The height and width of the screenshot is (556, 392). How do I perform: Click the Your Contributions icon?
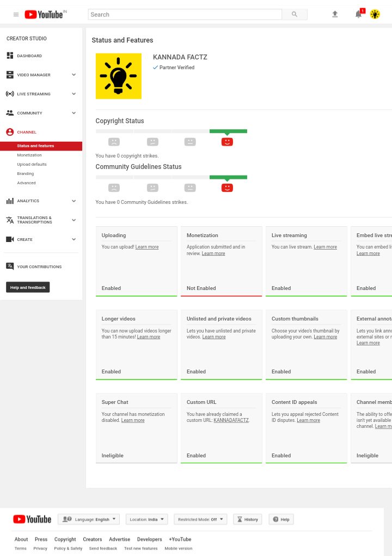[10, 267]
